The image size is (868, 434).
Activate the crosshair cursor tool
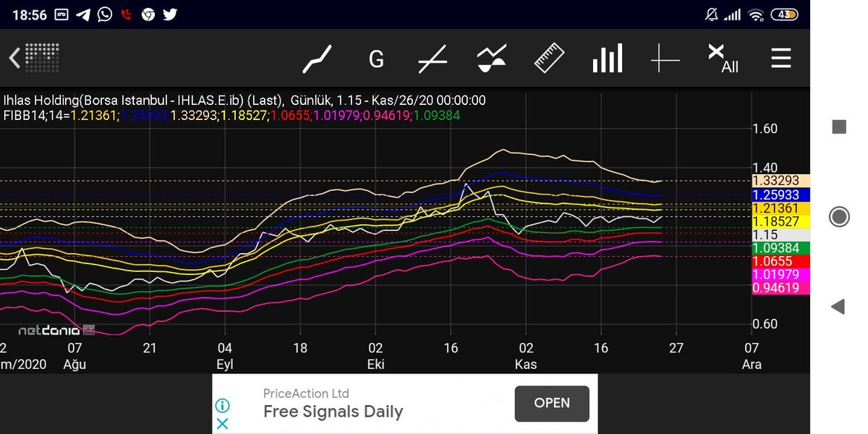point(665,59)
